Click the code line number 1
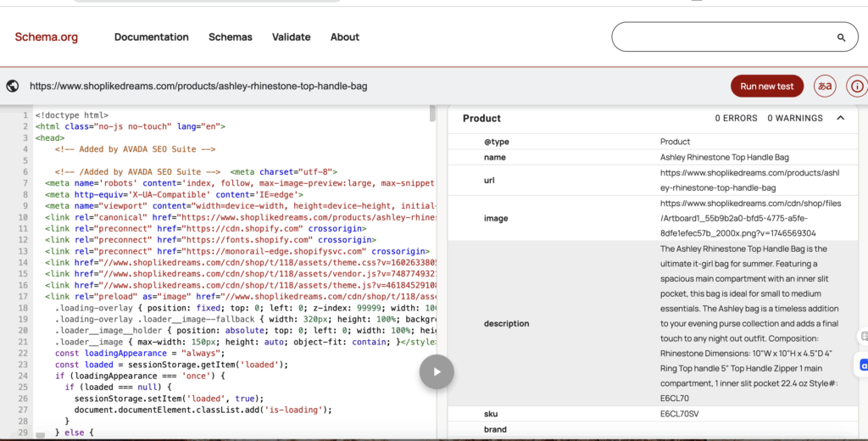 pyautogui.click(x=25, y=114)
